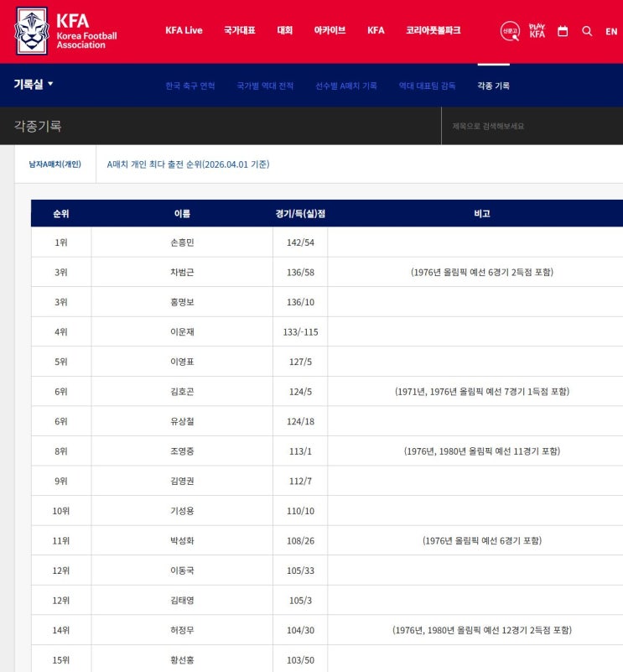Image resolution: width=623 pixels, height=672 pixels.
Task: Click the 110/10 record cell
Action: click(300, 511)
